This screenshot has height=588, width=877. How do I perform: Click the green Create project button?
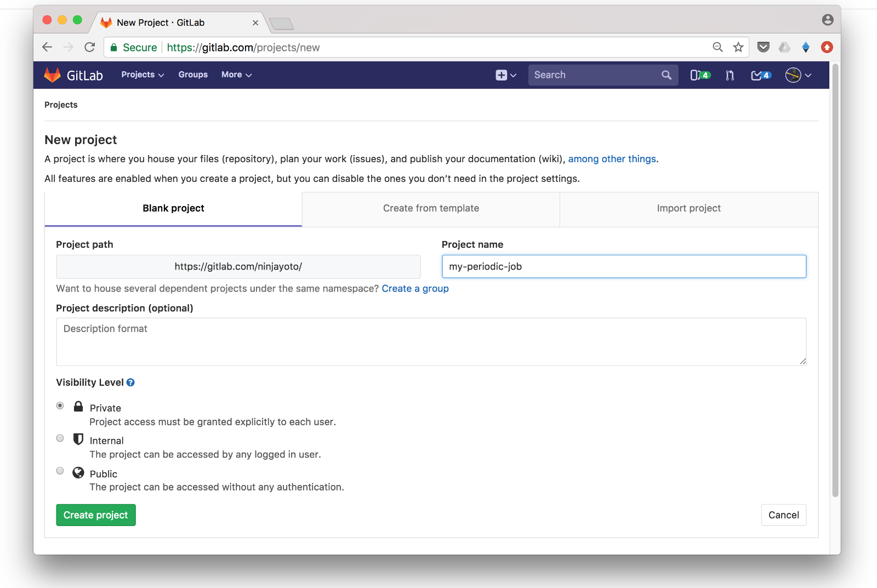click(x=96, y=515)
